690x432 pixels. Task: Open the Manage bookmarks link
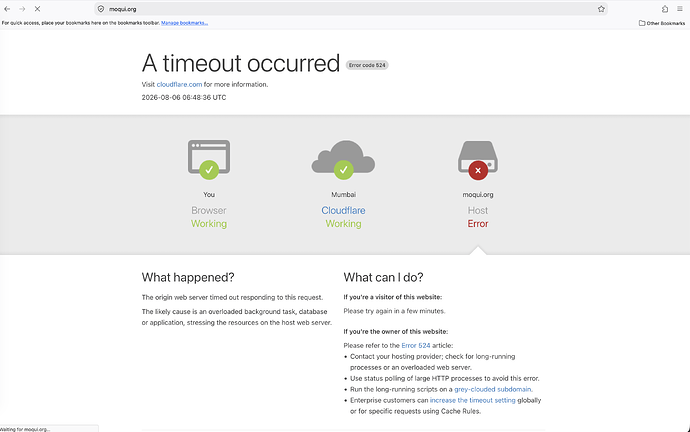click(184, 23)
